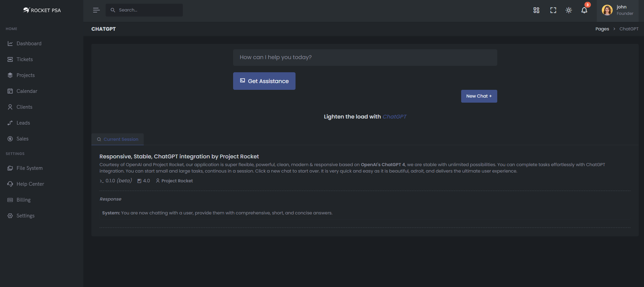Open Settings gear in sidebar

[10, 216]
